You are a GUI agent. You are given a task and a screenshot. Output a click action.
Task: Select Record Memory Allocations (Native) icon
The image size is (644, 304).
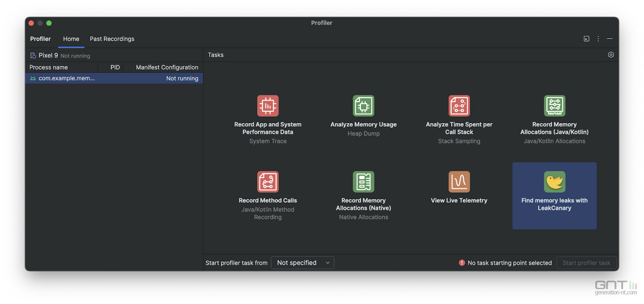(363, 182)
